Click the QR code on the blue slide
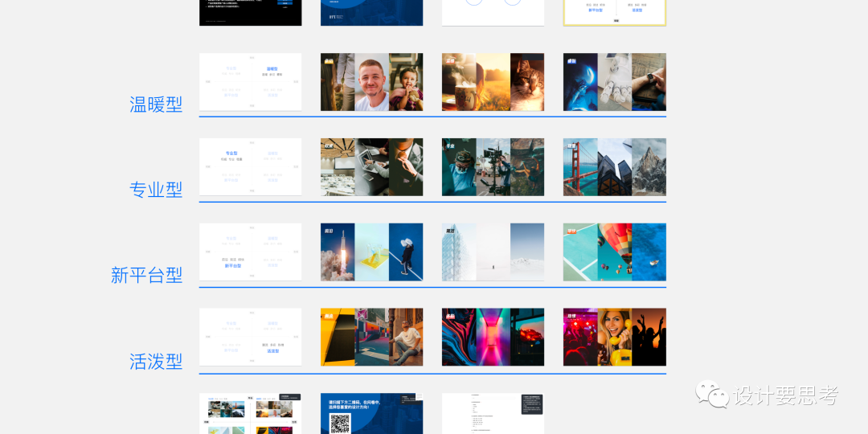 (x=340, y=424)
